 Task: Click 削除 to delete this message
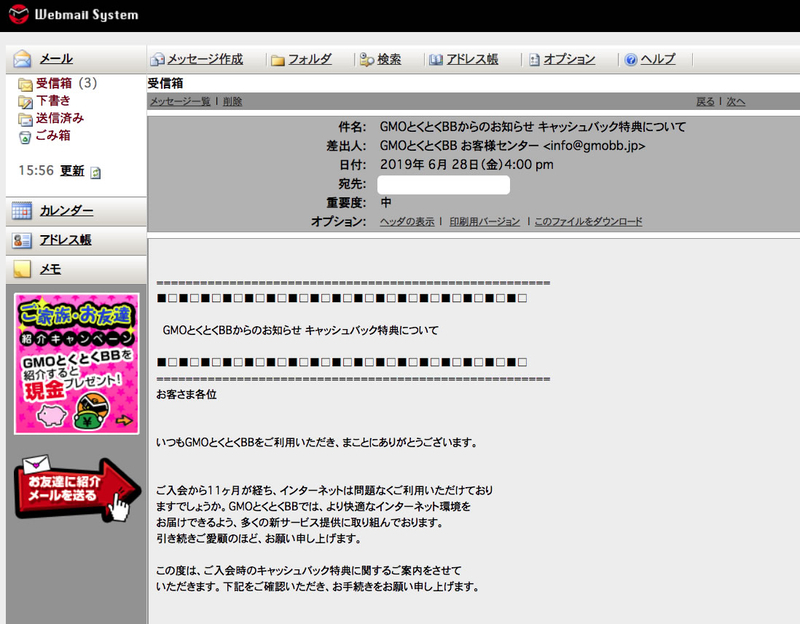point(233,102)
